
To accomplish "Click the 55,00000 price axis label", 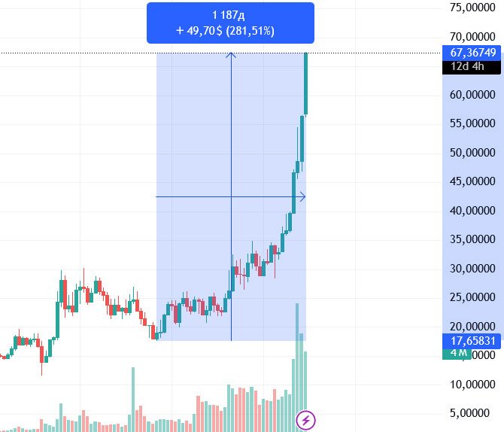I will [471, 123].
